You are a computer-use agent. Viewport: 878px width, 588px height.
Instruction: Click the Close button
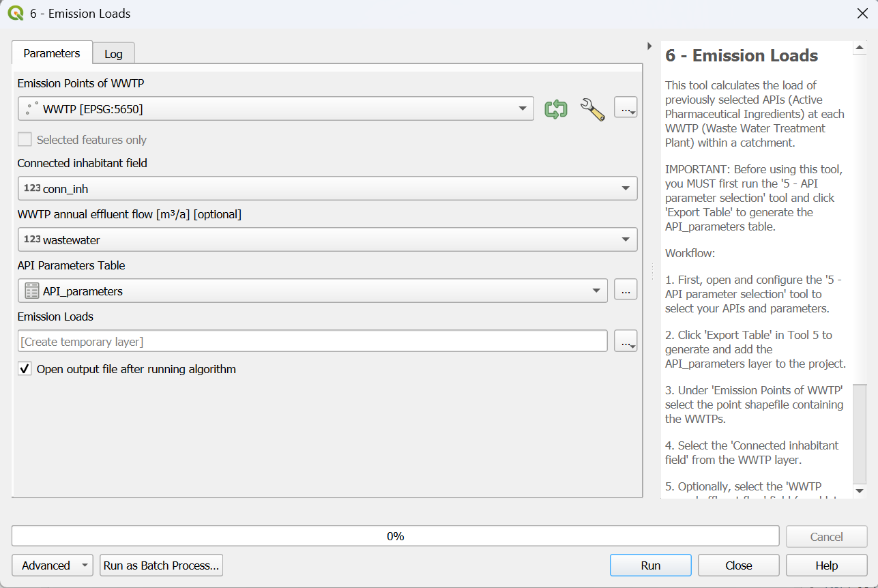pyautogui.click(x=739, y=565)
